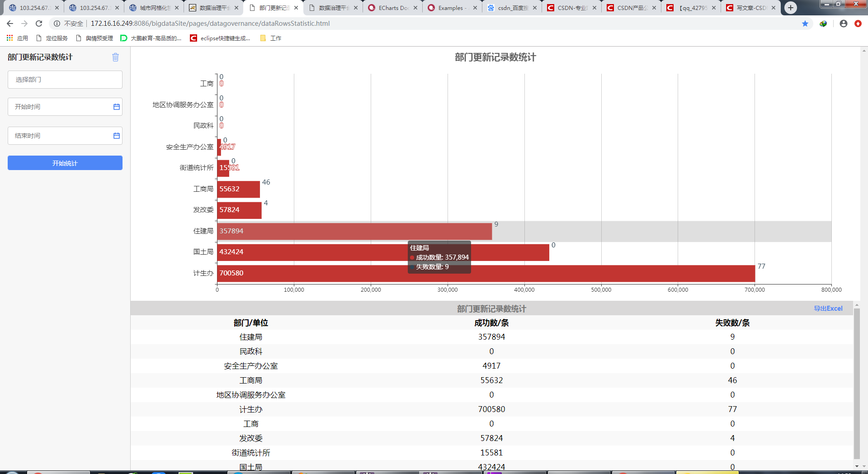This screenshot has width=868, height=474.
Task: Open the 大鹏教育 bookmark
Action: coord(151,38)
